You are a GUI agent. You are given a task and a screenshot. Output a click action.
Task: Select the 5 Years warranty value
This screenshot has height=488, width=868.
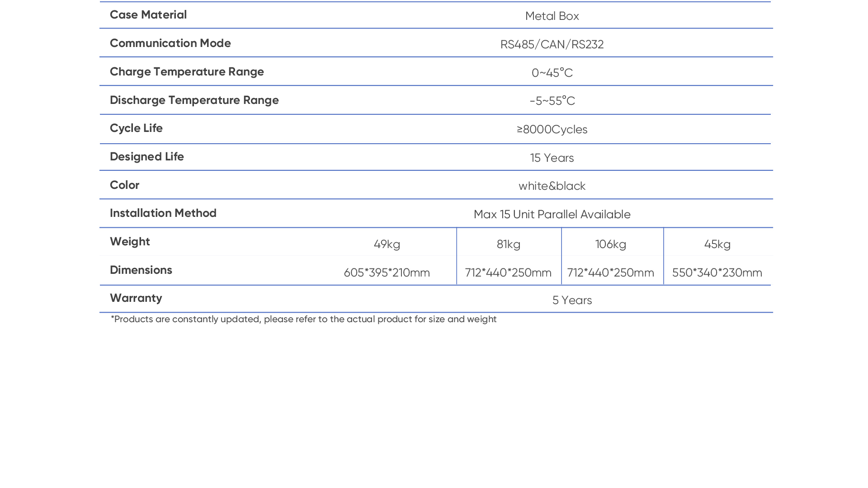coord(572,300)
